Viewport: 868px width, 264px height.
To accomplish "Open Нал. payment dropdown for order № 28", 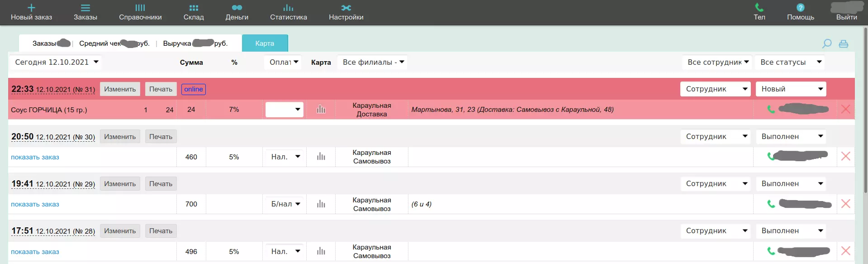I will [x=285, y=251].
